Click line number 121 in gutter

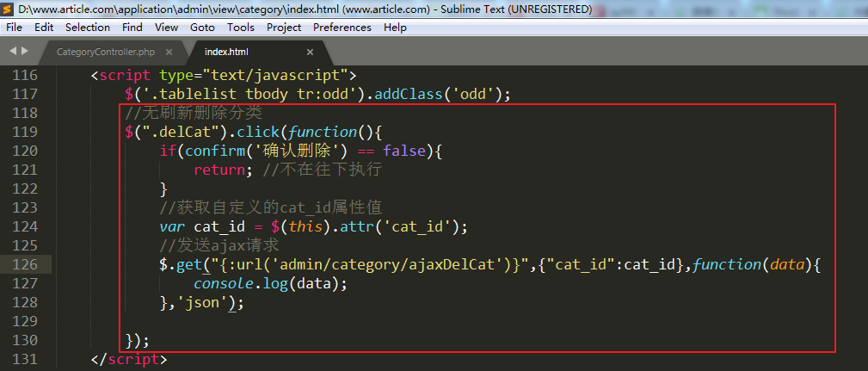(x=25, y=170)
